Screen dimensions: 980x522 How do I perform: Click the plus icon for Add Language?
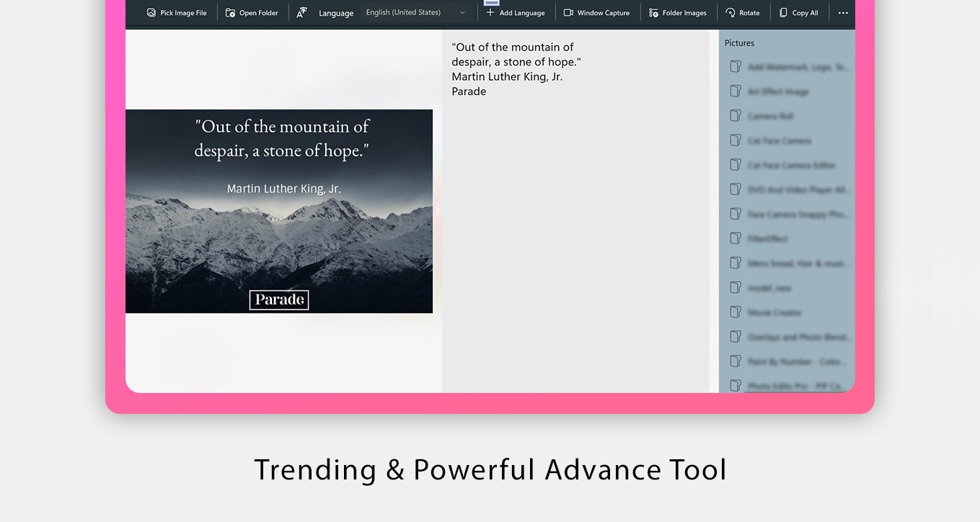(x=490, y=12)
